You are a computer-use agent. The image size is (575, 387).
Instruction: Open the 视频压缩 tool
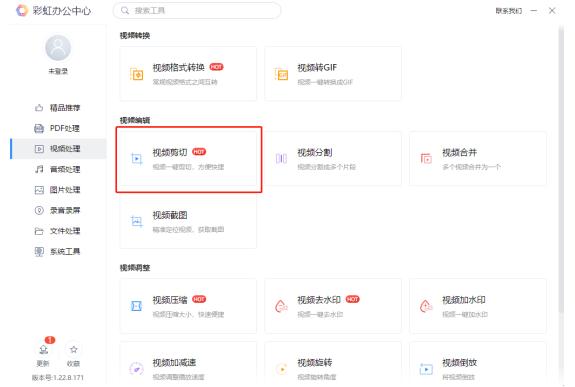pos(188,306)
